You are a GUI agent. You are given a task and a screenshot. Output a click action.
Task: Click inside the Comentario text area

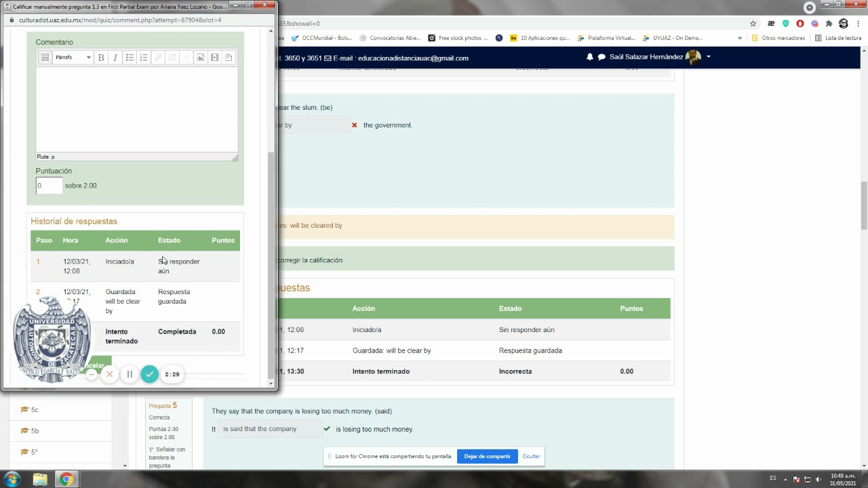click(x=136, y=109)
